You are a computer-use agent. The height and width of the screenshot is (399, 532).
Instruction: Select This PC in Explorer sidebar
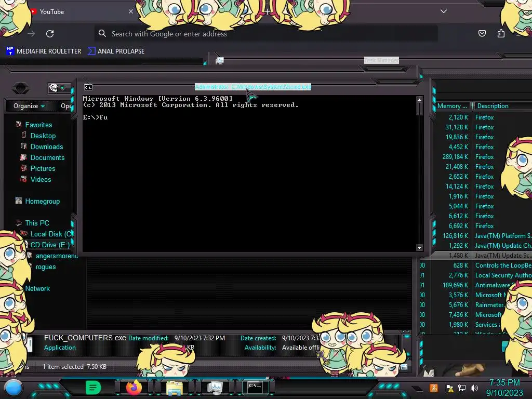pos(37,223)
